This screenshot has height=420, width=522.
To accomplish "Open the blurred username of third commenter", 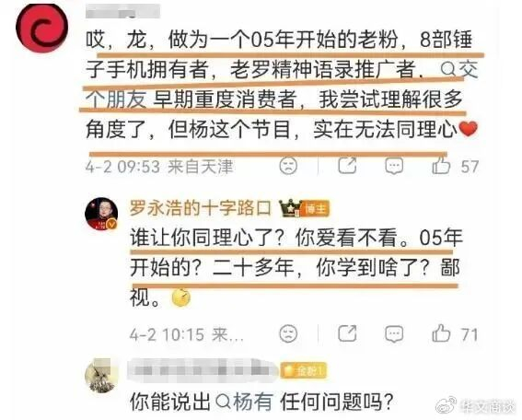I will pos(203,370).
